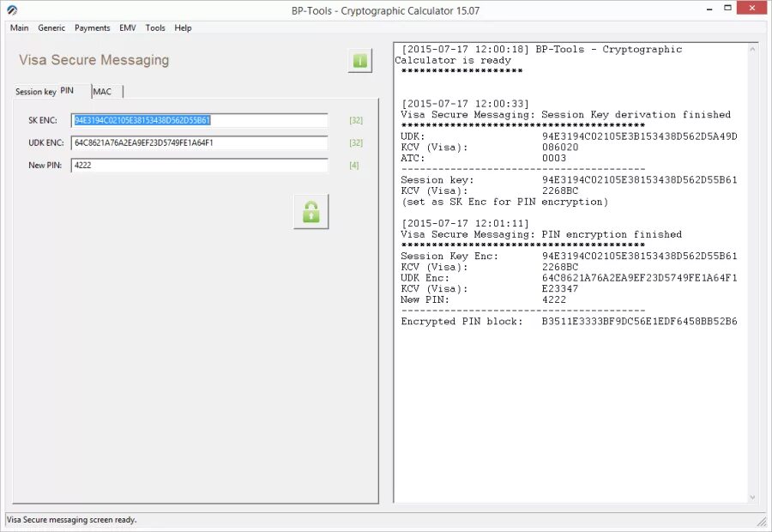Click the green info icon button
Viewport: 772px width, 532px height.
coord(360,61)
